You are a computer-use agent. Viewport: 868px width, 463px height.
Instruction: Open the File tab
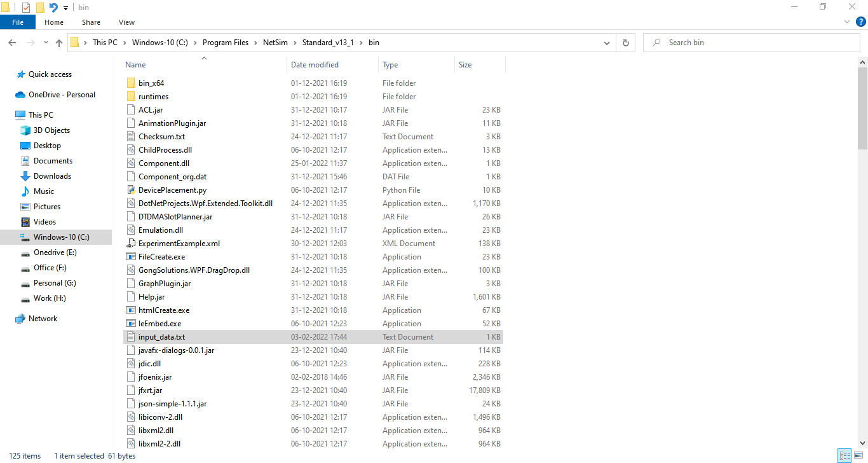(x=18, y=22)
